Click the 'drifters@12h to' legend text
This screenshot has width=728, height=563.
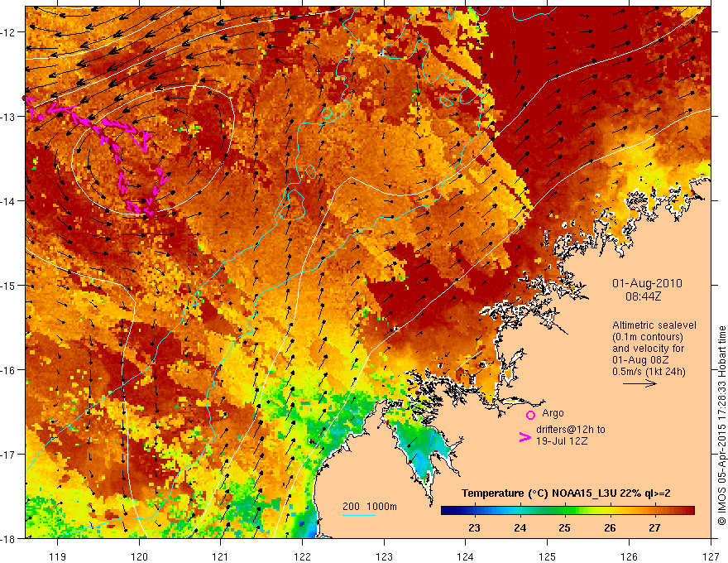[571, 430]
